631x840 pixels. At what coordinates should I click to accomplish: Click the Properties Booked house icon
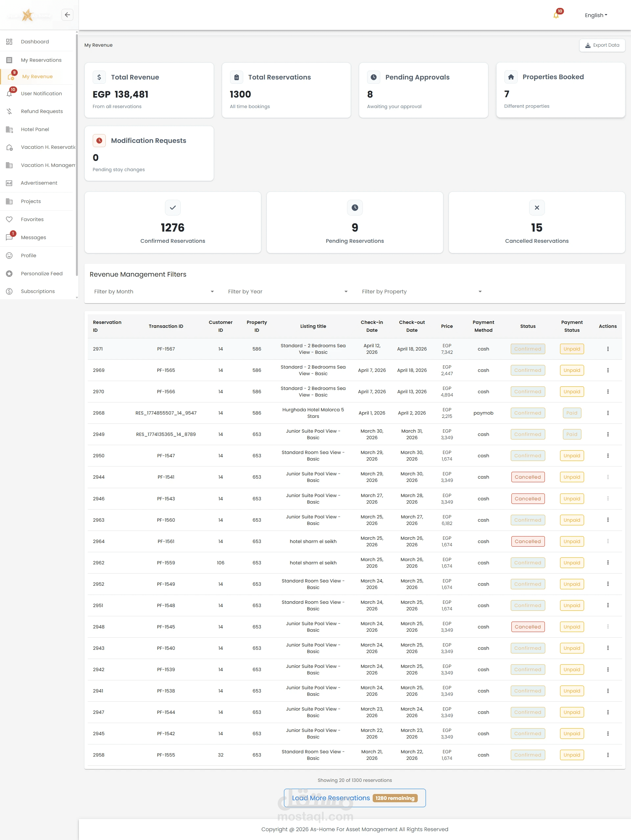coord(511,77)
